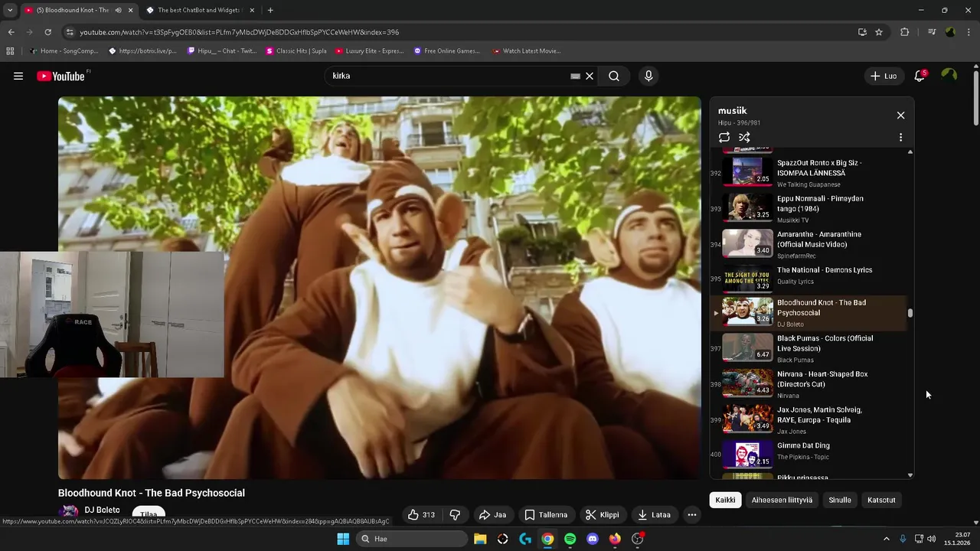Download the video with Lataa
Image resolution: width=980 pixels, height=551 pixels.
pos(655,515)
